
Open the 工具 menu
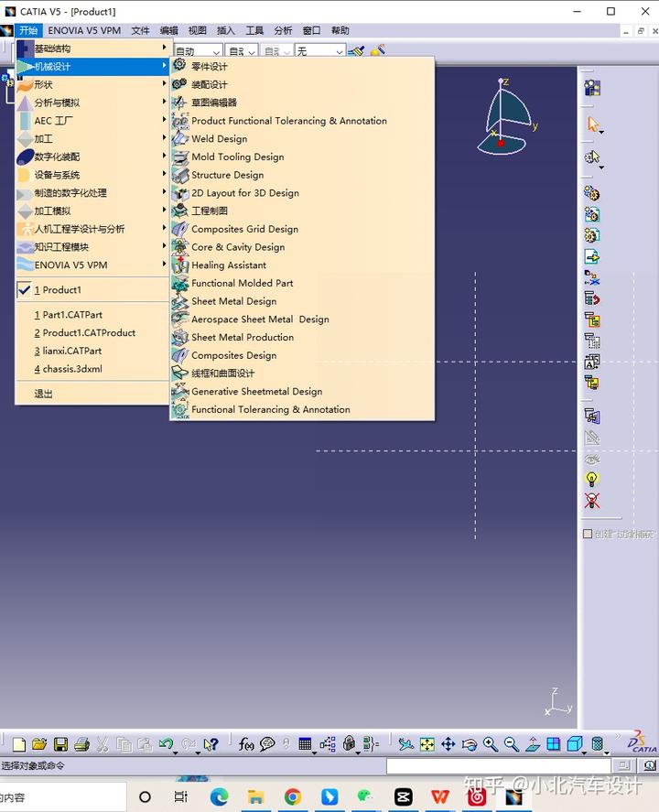[x=254, y=30]
